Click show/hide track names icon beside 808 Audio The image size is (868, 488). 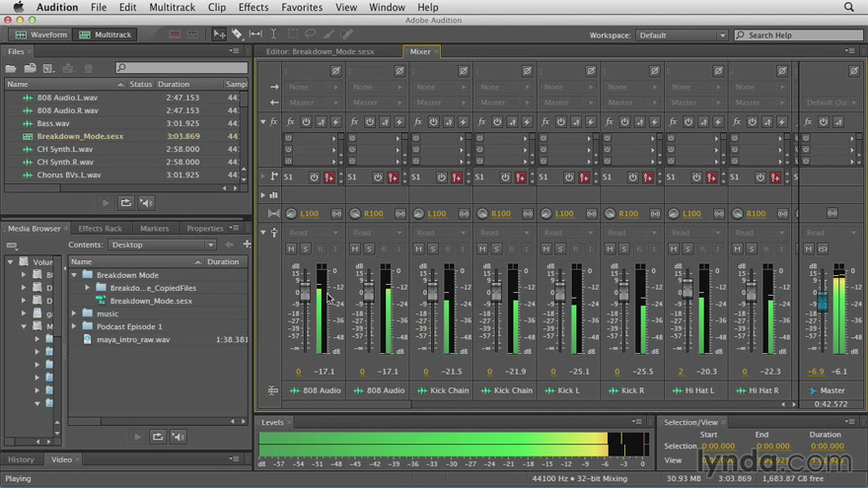(x=273, y=390)
